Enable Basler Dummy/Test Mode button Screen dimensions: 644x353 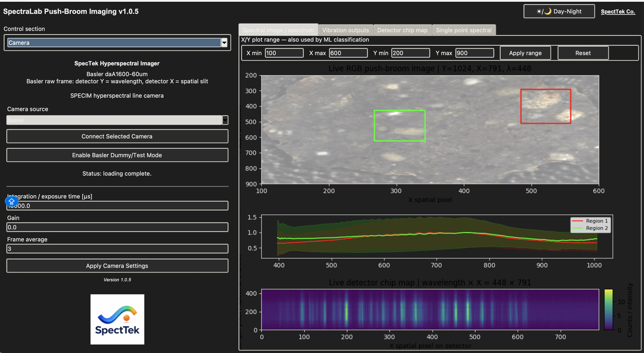(x=117, y=155)
